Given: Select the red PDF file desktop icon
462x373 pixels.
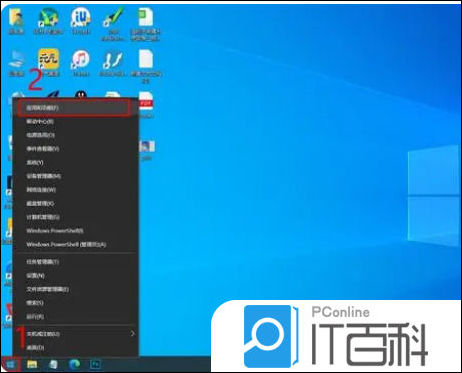Looking at the screenshot, I should [146, 105].
